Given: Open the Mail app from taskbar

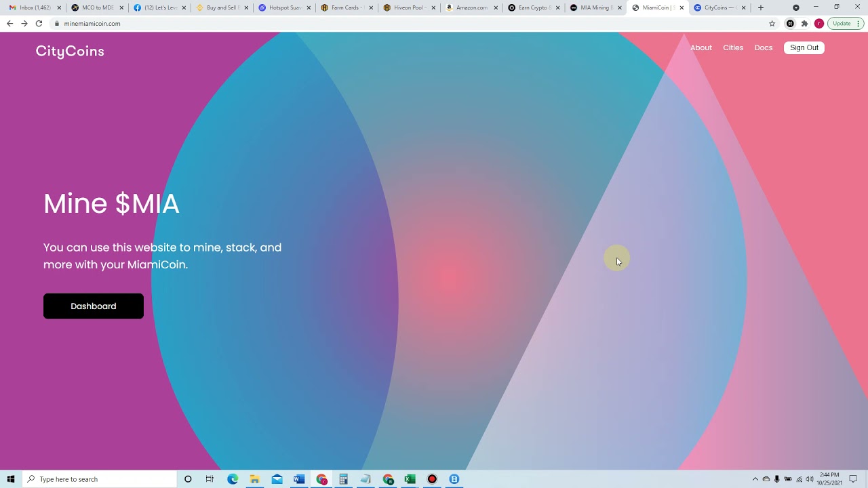Looking at the screenshot, I should click(x=277, y=479).
